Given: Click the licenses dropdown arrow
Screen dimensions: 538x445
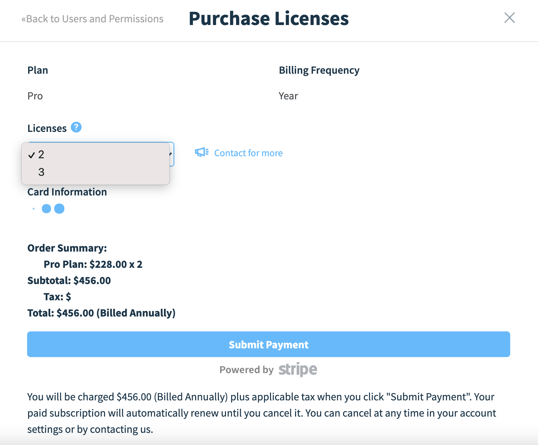Looking at the screenshot, I should pyautogui.click(x=171, y=154).
